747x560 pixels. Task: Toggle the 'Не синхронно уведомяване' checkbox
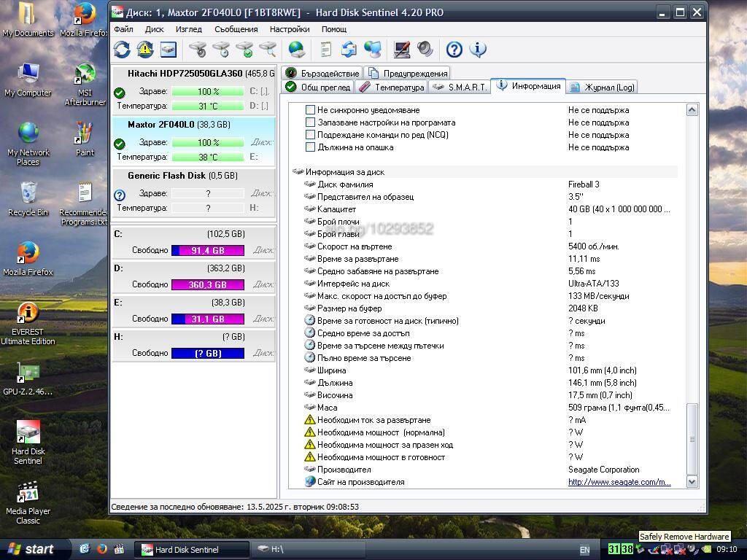[310, 110]
